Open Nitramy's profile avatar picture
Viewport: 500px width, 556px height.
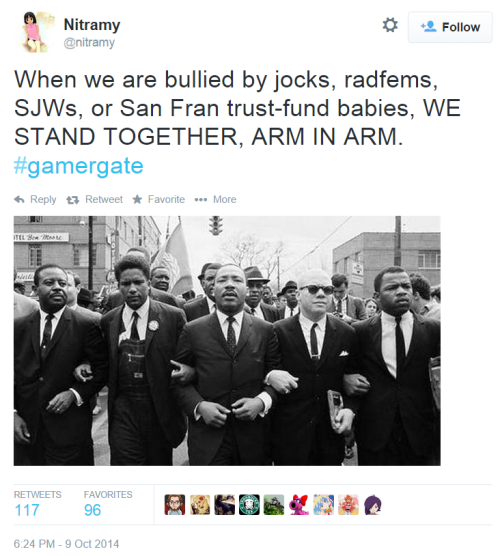tap(35, 32)
